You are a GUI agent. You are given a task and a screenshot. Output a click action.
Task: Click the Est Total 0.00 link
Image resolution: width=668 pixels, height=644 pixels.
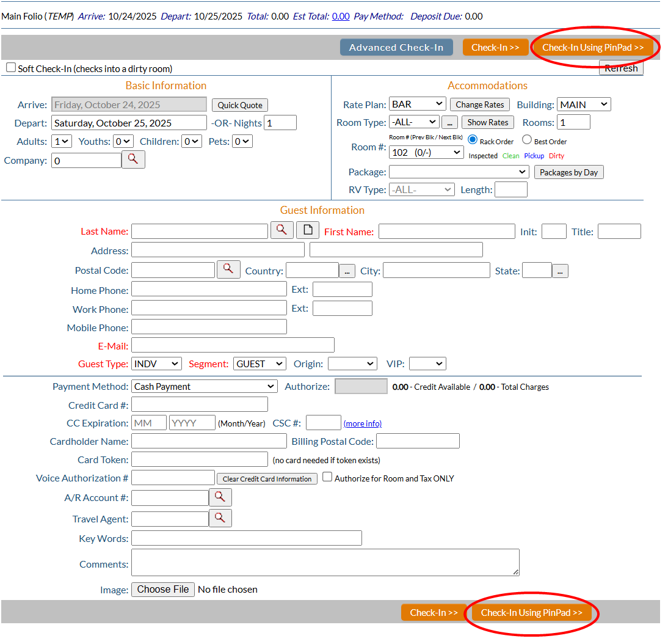[x=341, y=16]
